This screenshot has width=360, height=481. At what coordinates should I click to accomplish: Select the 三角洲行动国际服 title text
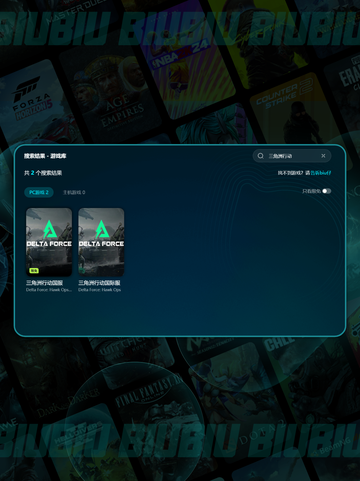point(99,283)
